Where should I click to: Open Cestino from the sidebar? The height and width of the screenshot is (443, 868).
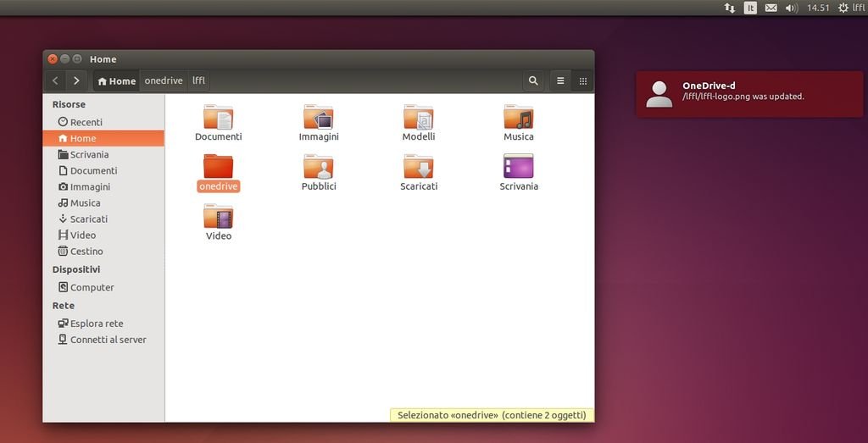coord(86,252)
